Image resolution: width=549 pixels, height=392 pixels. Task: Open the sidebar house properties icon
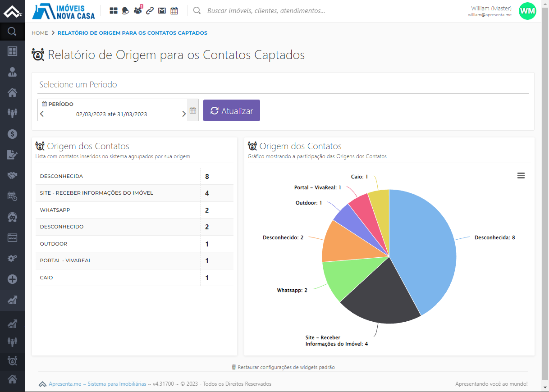(x=12, y=93)
